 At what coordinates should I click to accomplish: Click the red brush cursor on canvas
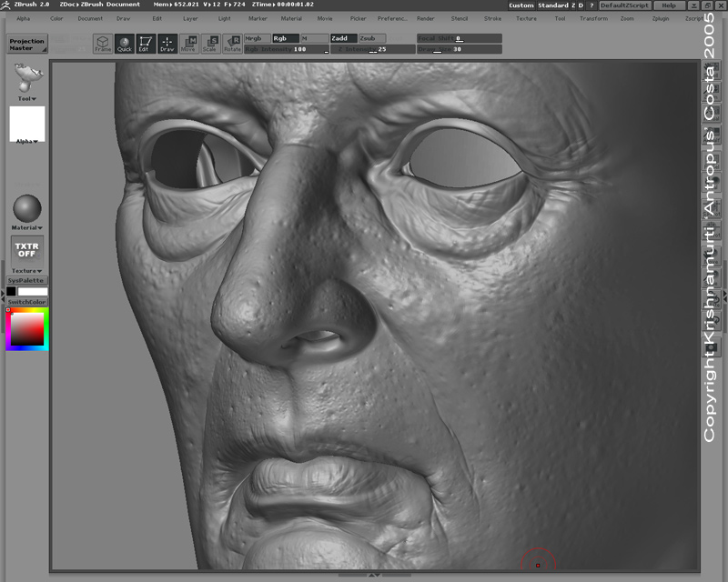coord(538,566)
